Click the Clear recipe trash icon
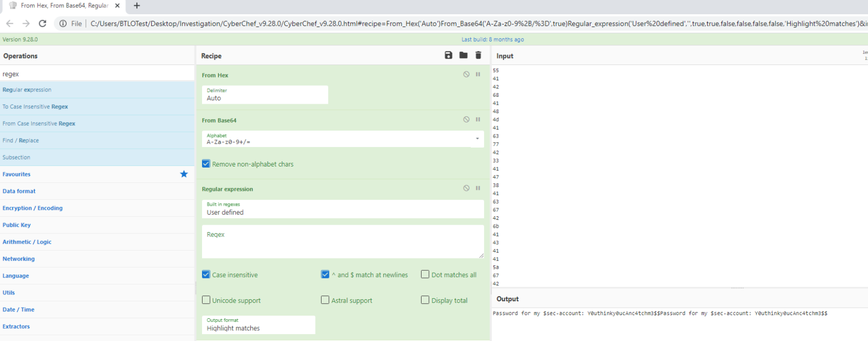The width and height of the screenshot is (868, 341). pos(478,56)
